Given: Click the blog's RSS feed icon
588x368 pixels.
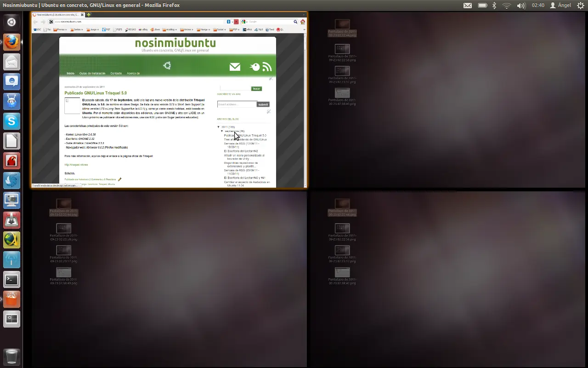Looking at the screenshot, I should [x=267, y=67].
